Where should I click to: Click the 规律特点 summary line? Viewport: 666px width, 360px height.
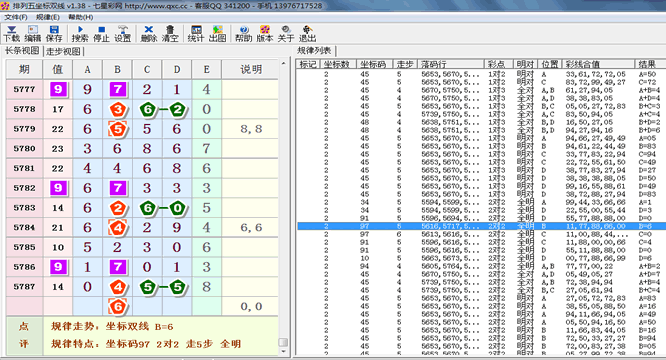(x=146, y=344)
